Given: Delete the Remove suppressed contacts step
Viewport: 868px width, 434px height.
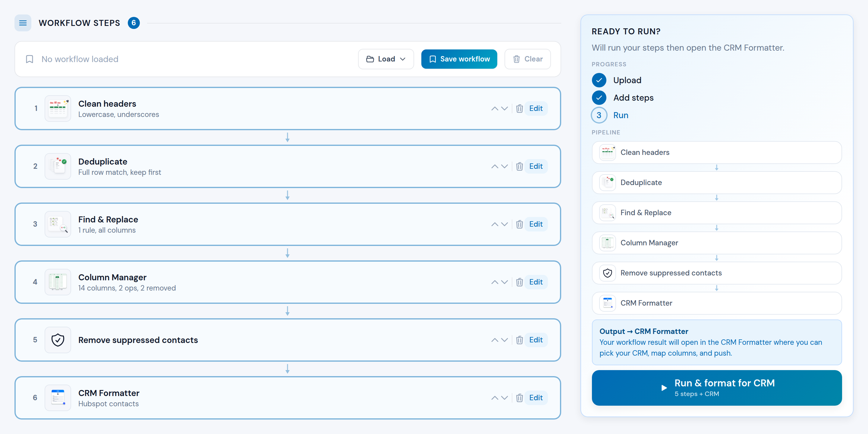Looking at the screenshot, I should [x=519, y=340].
